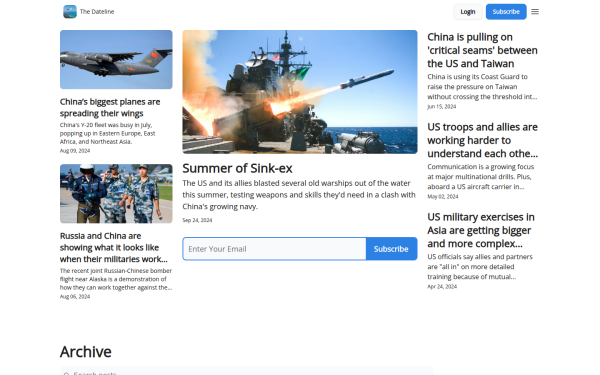Click summary 'China's Y-20 fleet was busy in July'

(108, 133)
